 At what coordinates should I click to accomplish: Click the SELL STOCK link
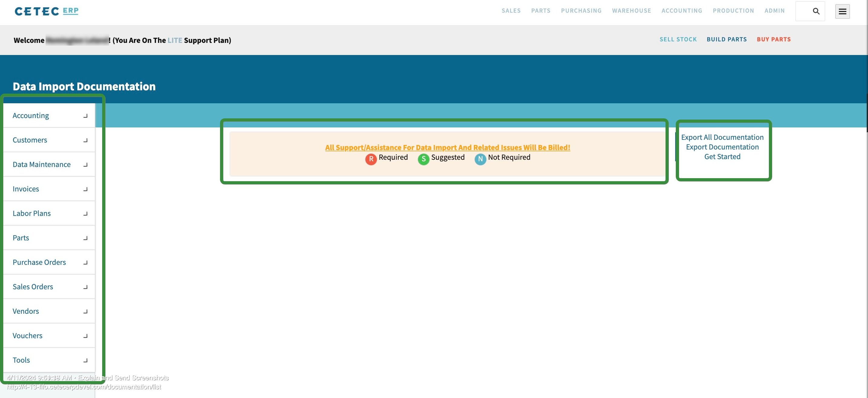678,39
